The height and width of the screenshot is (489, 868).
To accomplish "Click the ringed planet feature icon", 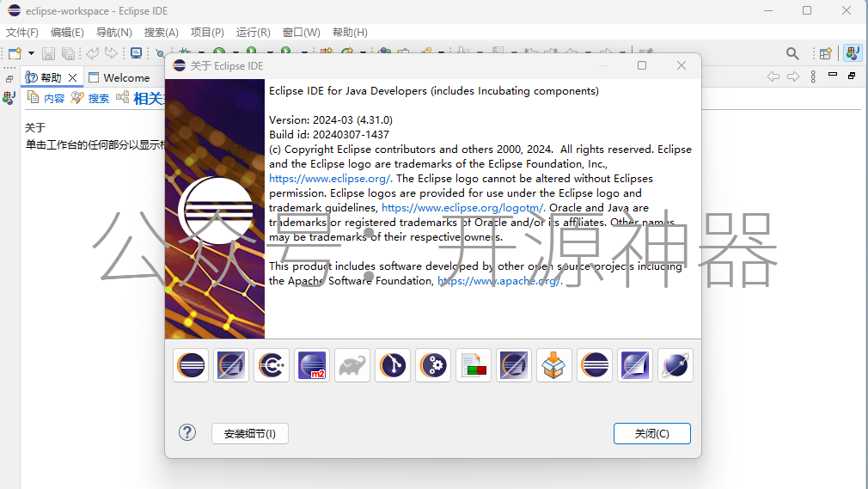I will (x=675, y=365).
